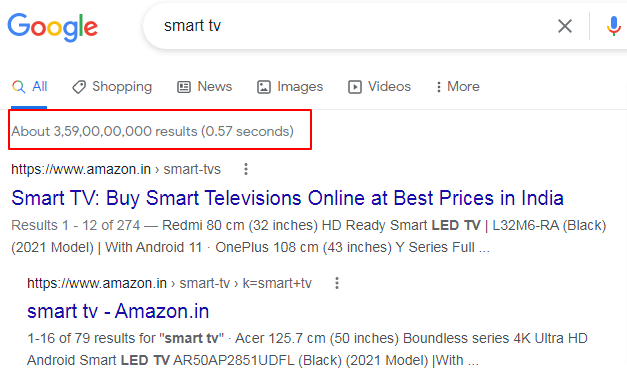Click the Shopping tag icon
This screenshot has width=627, height=381.
79,87
